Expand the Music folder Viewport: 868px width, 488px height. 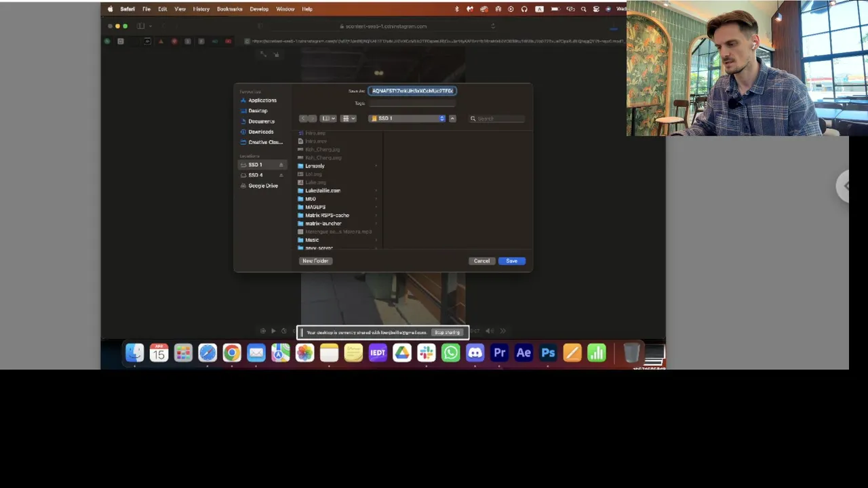[376, 240]
